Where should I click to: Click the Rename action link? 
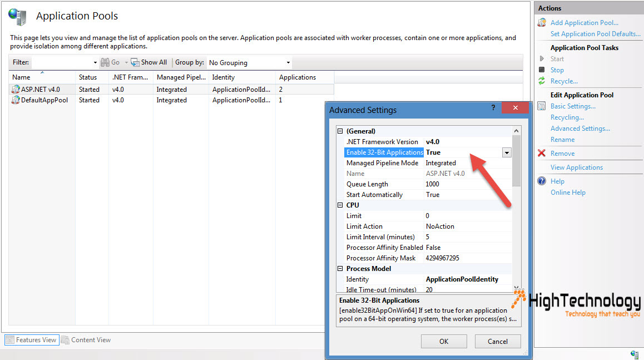[x=562, y=139]
